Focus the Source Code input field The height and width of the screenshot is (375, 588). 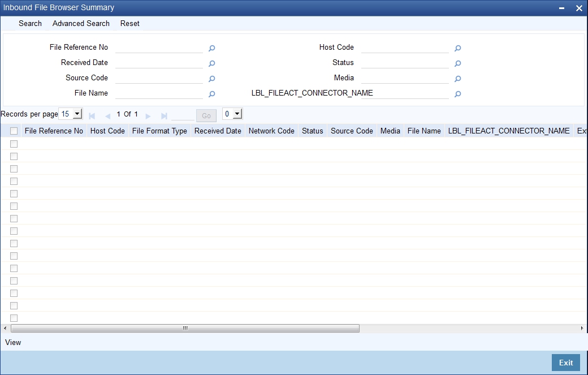(159, 79)
